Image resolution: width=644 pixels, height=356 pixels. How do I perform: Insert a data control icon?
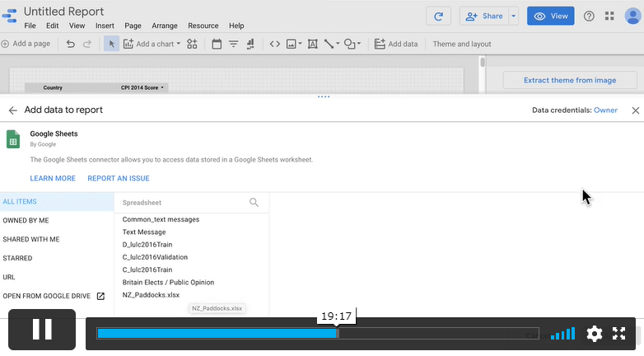click(250, 44)
